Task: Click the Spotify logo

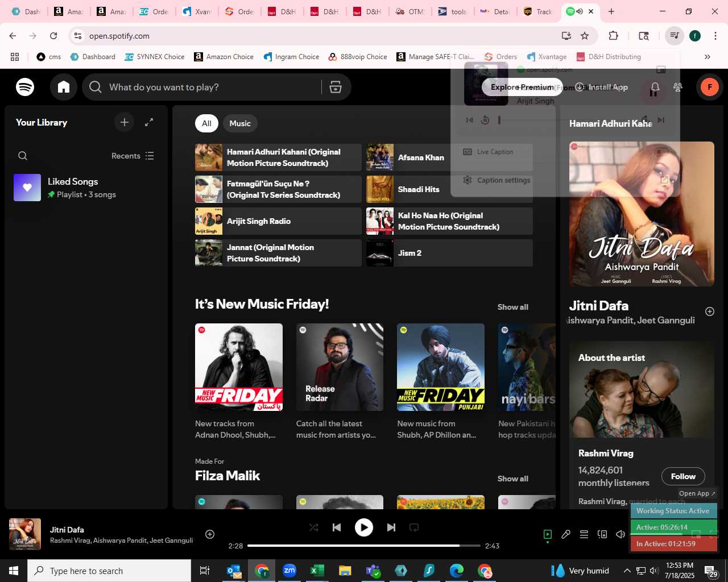Action: click(x=25, y=87)
